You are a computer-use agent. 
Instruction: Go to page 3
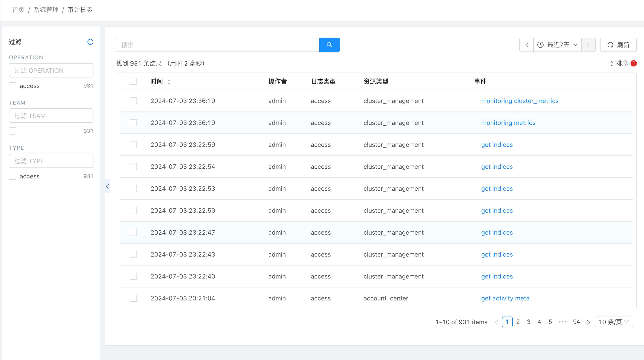click(x=529, y=322)
